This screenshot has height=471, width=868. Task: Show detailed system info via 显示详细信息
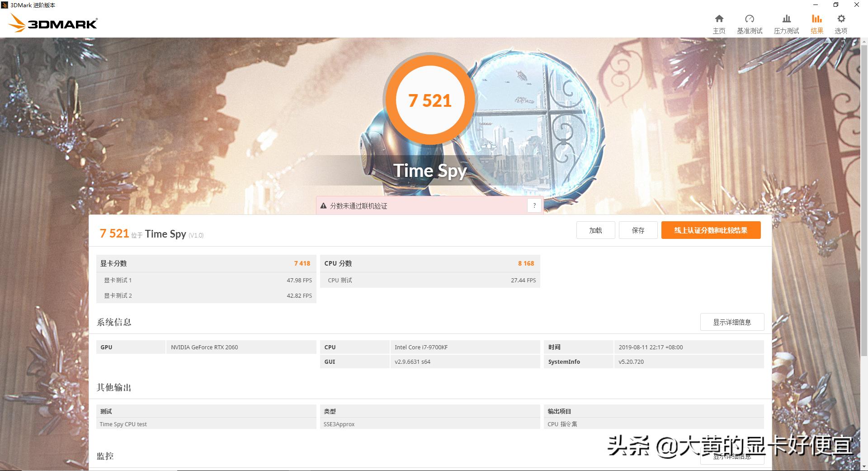click(731, 322)
